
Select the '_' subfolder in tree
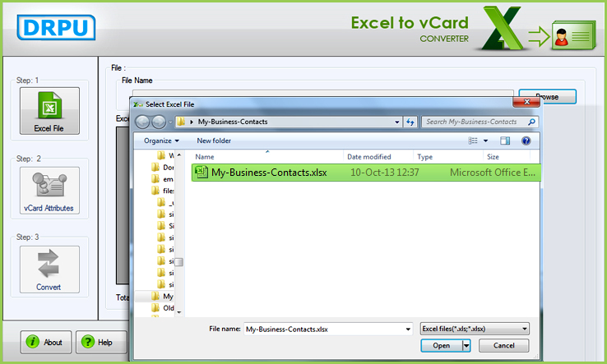point(165,202)
